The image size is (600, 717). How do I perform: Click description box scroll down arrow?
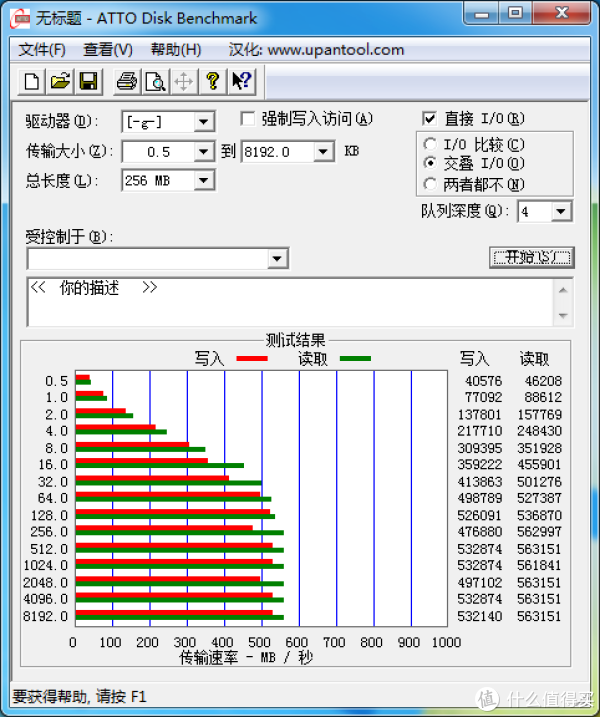tap(563, 316)
